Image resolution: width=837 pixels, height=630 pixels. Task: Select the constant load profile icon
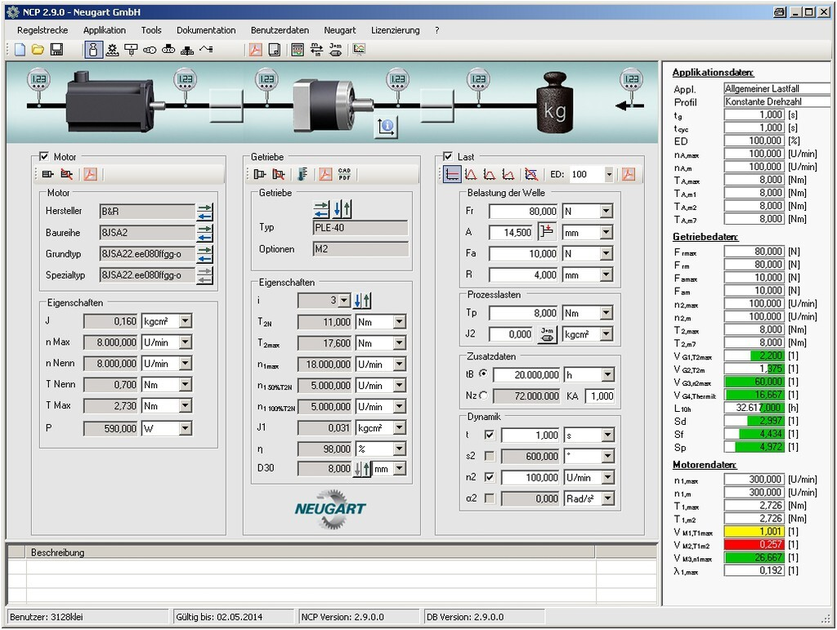452,174
